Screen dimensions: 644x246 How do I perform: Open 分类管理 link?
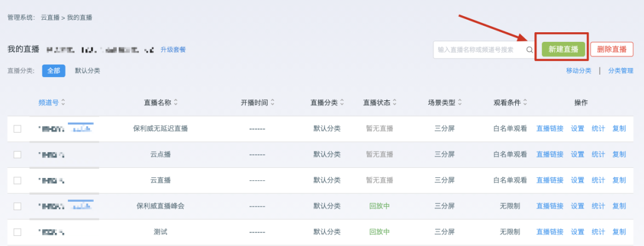(621, 70)
